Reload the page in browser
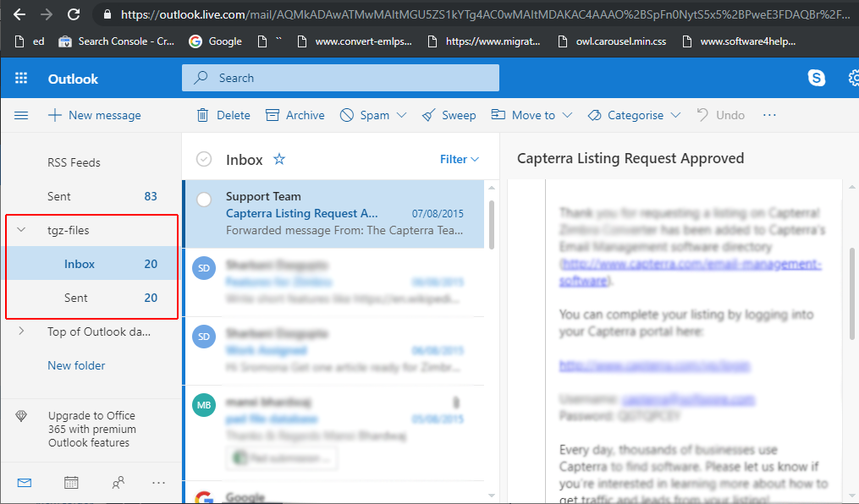Screen dimensions: 859x504 point(74,14)
